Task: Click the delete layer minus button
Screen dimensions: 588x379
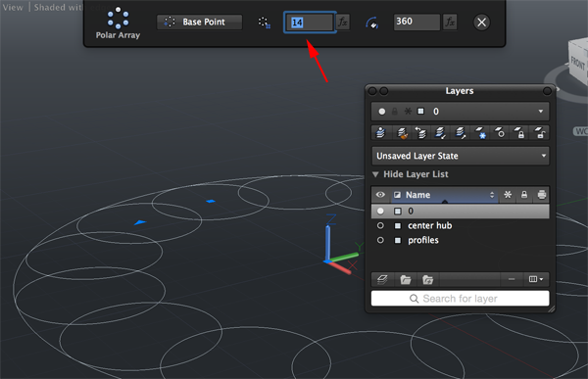Action: point(512,279)
